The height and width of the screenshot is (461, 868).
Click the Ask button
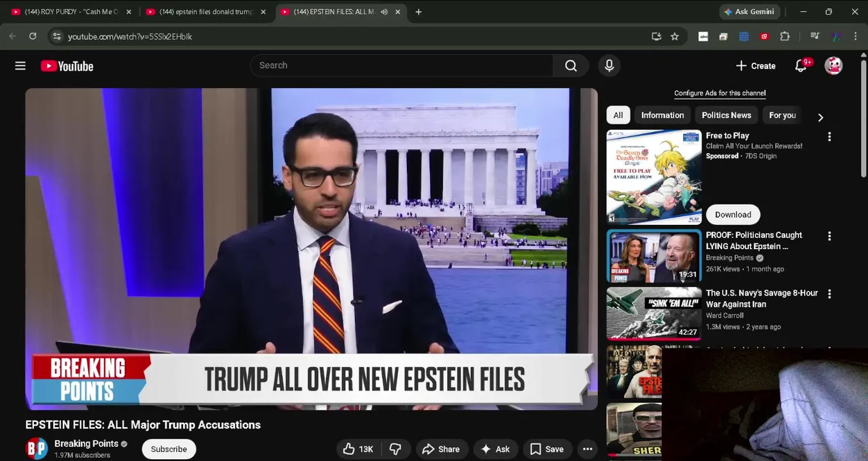pyautogui.click(x=495, y=449)
